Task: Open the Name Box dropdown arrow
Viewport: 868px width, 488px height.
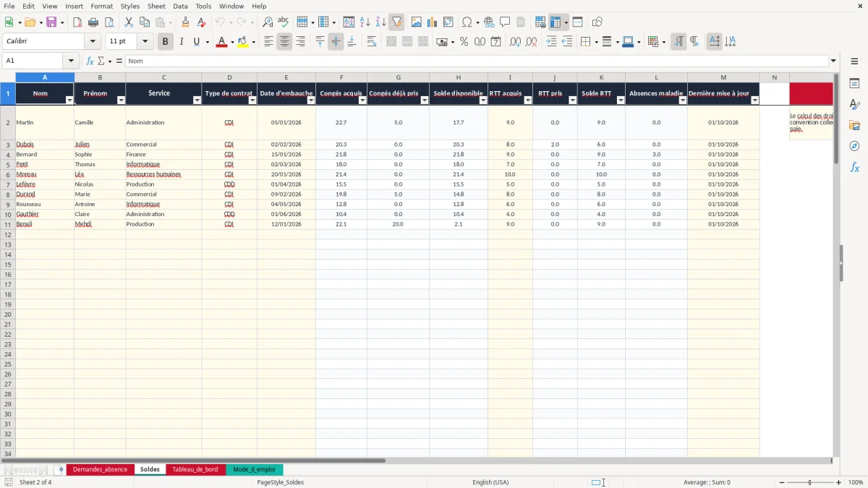Action: click(71, 61)
